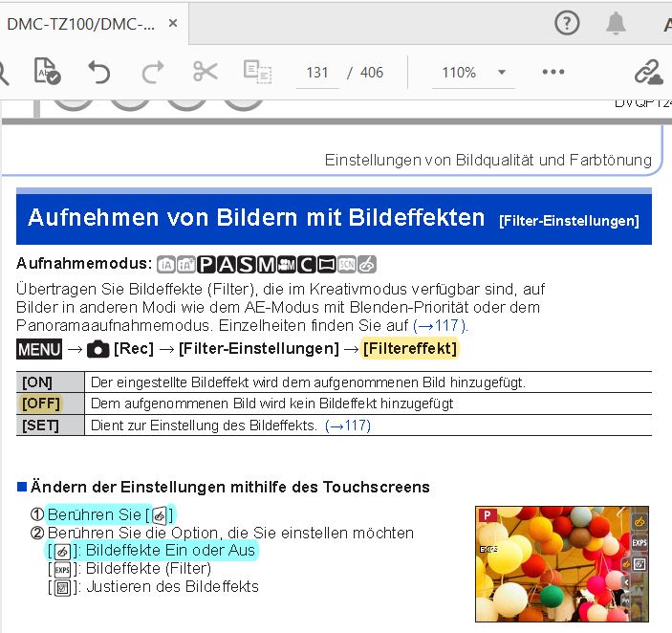The height and width of the screenshot is (633, 672).
Task: Click the greyed creative palette mode icon
Action: click(367, 265)
